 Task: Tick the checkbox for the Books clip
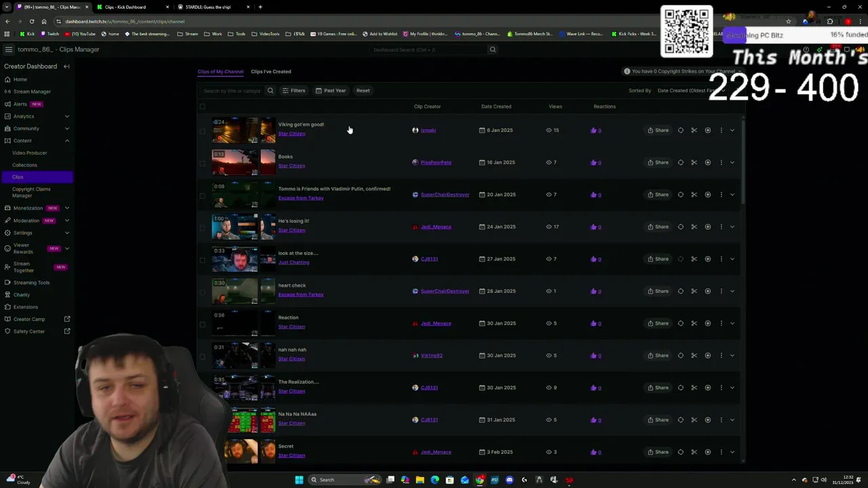(x=202, y=163)
